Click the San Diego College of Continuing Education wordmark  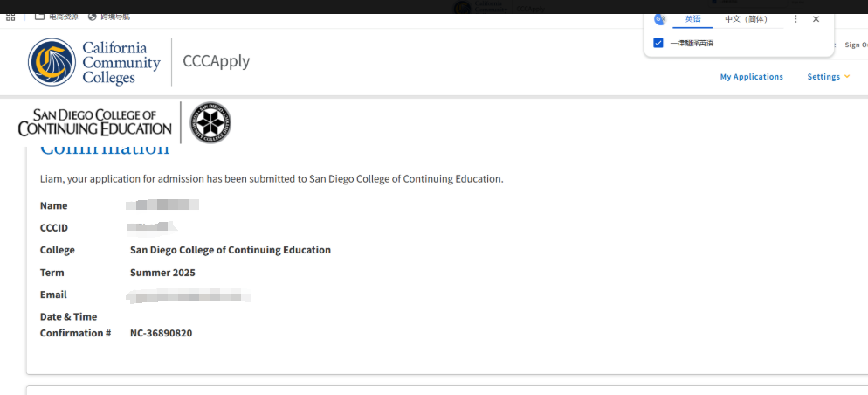pos(94,123)
